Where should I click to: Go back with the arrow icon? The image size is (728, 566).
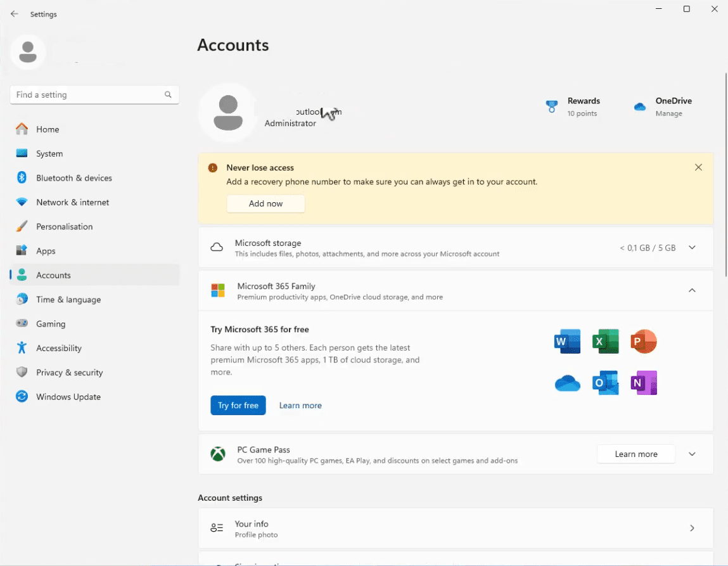click(15, 14)
